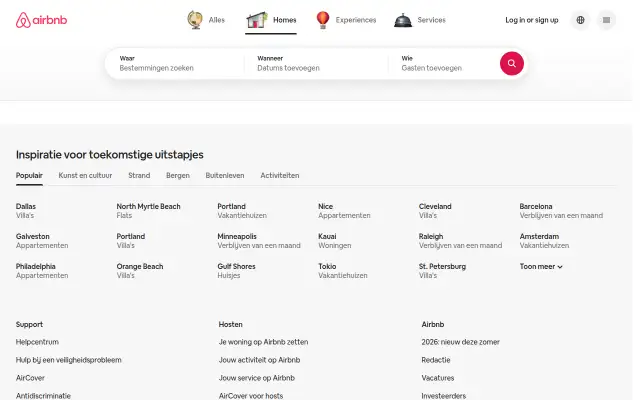
Task: Open Philadelphia Appartementen link
Action: pyautogui.click(x=42, y=271)
